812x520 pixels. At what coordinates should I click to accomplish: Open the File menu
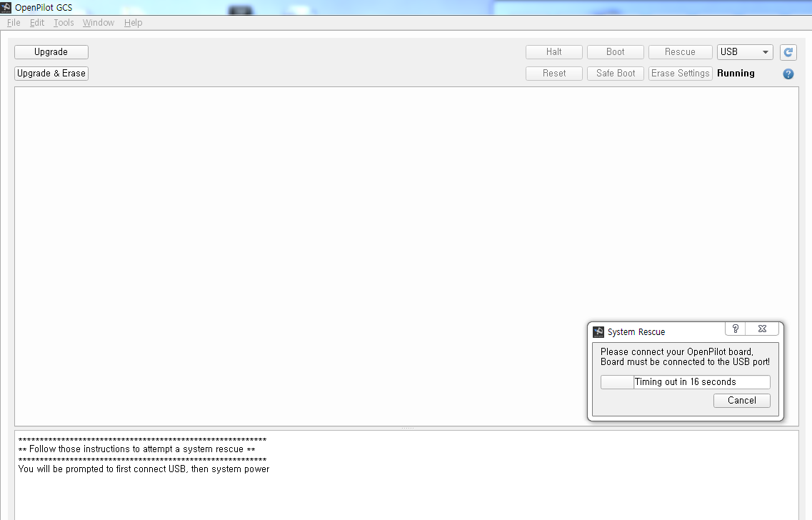[14, 23]
